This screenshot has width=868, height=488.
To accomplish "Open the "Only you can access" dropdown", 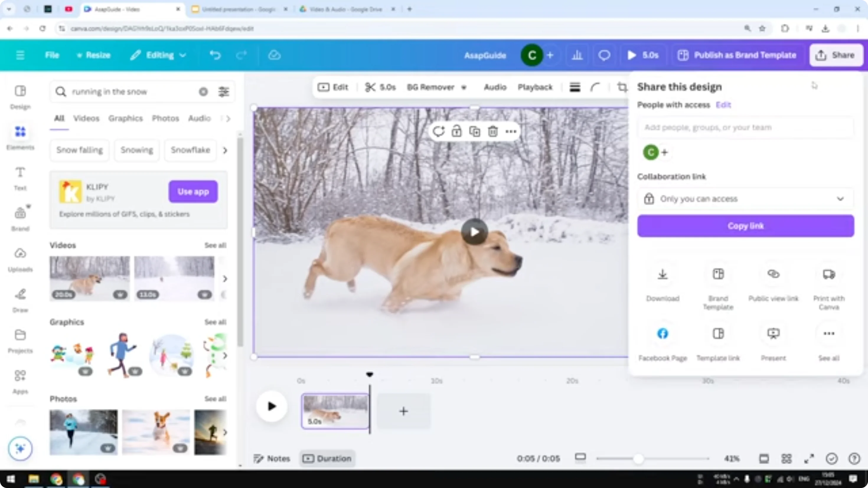I will tap(745, 199).
